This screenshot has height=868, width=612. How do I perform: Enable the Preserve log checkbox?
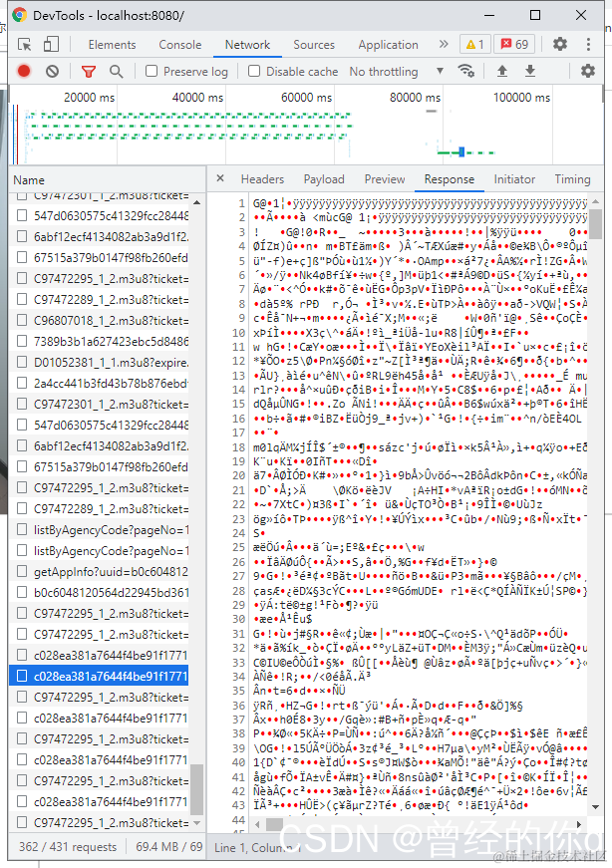click(x=152, y=71)
